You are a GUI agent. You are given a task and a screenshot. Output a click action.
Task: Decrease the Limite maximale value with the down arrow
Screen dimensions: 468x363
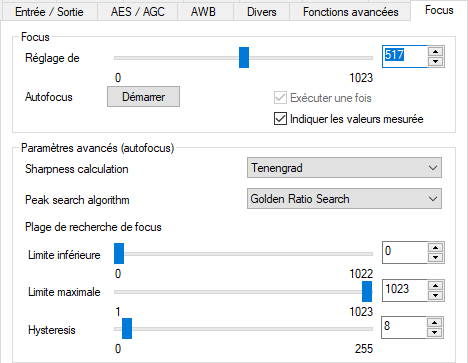click(435, 295)
